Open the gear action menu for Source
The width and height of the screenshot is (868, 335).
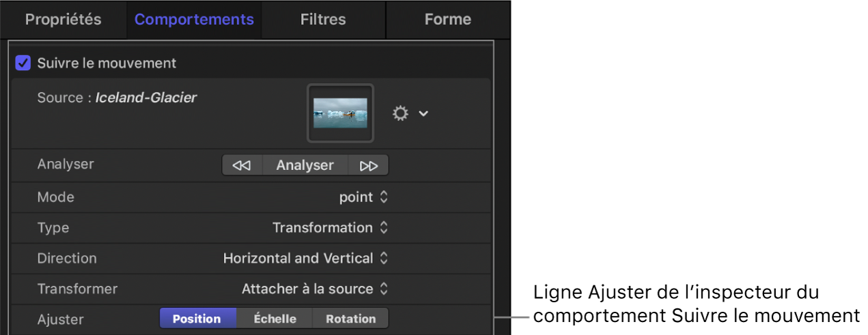tap(401, 113)
